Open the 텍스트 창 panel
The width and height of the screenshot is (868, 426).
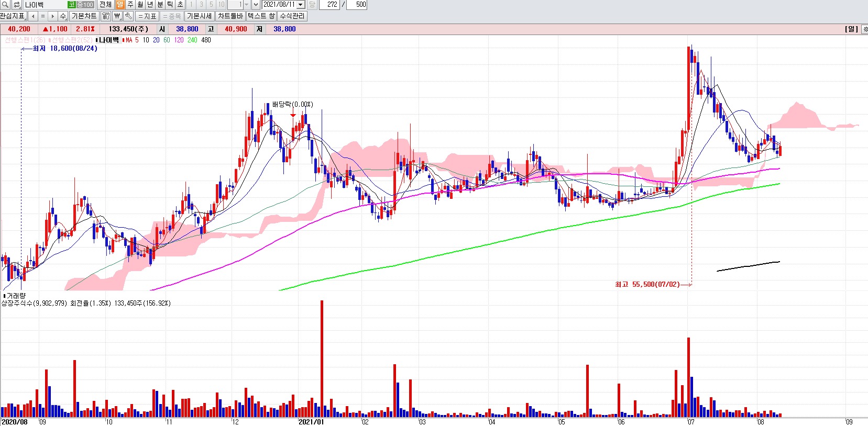261,16
